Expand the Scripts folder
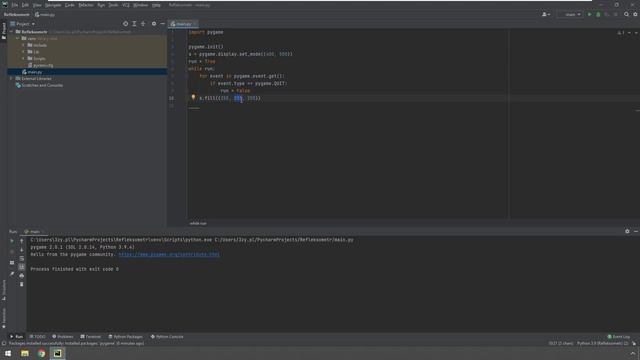The width and height of the screenshot is (640, 360). click(x=23, y=58)
